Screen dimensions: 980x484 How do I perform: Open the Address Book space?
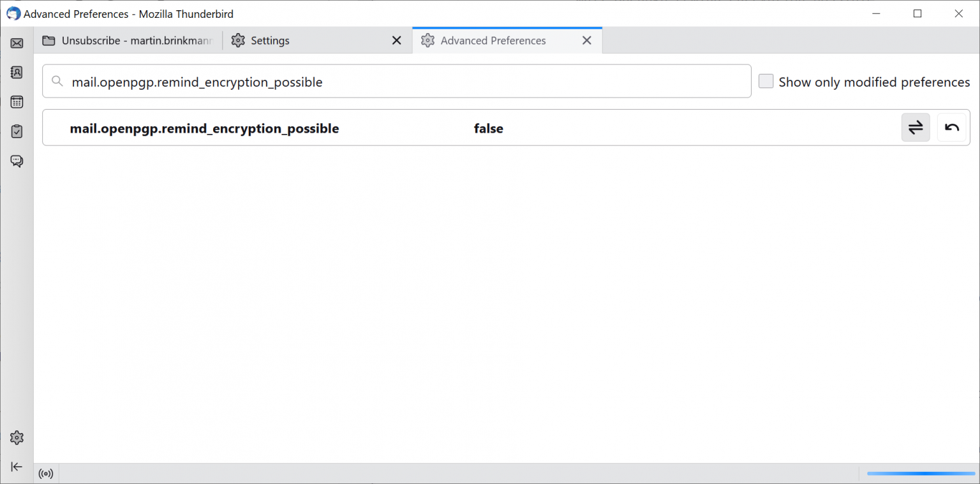[x=17, y=72]
